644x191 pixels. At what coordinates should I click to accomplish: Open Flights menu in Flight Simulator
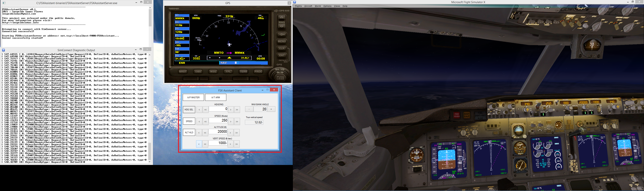298,6
